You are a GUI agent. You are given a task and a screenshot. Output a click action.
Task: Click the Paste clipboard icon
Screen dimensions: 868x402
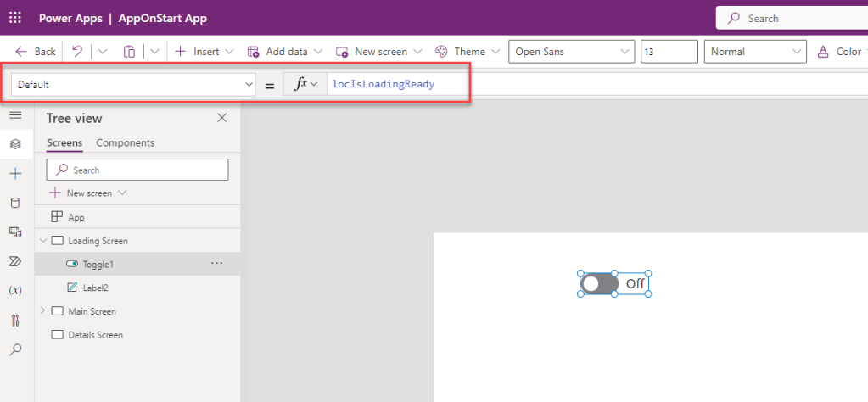point(129,52)
